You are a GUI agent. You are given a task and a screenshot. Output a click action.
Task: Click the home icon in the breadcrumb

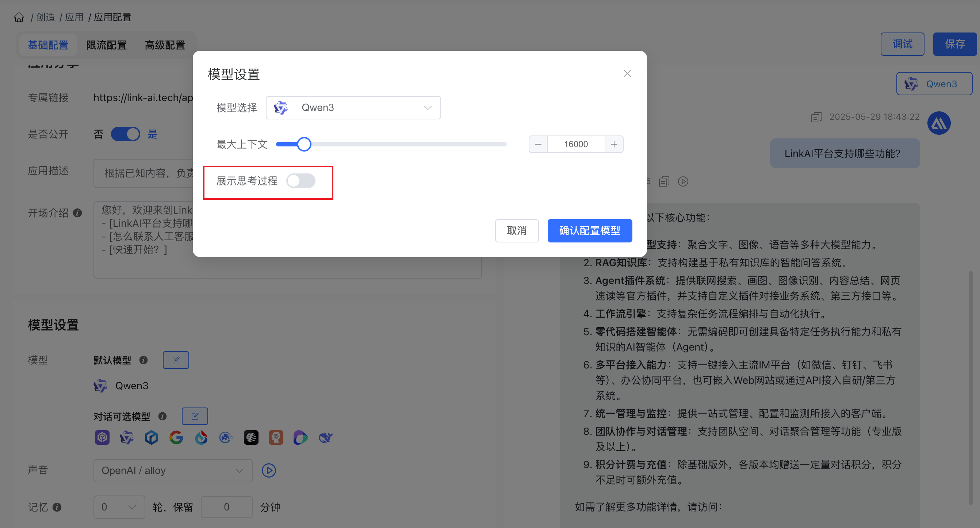click(x=19, y=18)
